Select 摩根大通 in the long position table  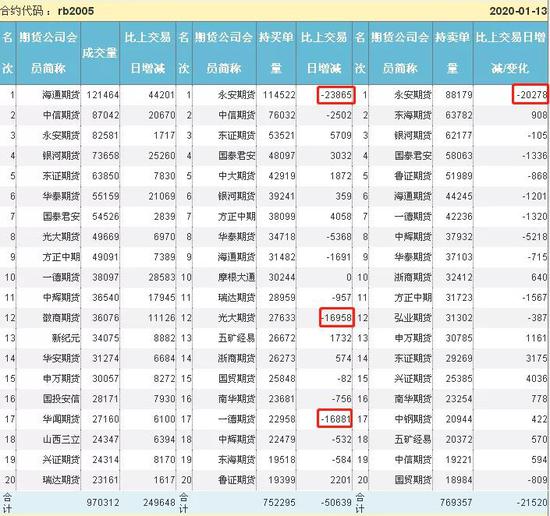[236, 277]
